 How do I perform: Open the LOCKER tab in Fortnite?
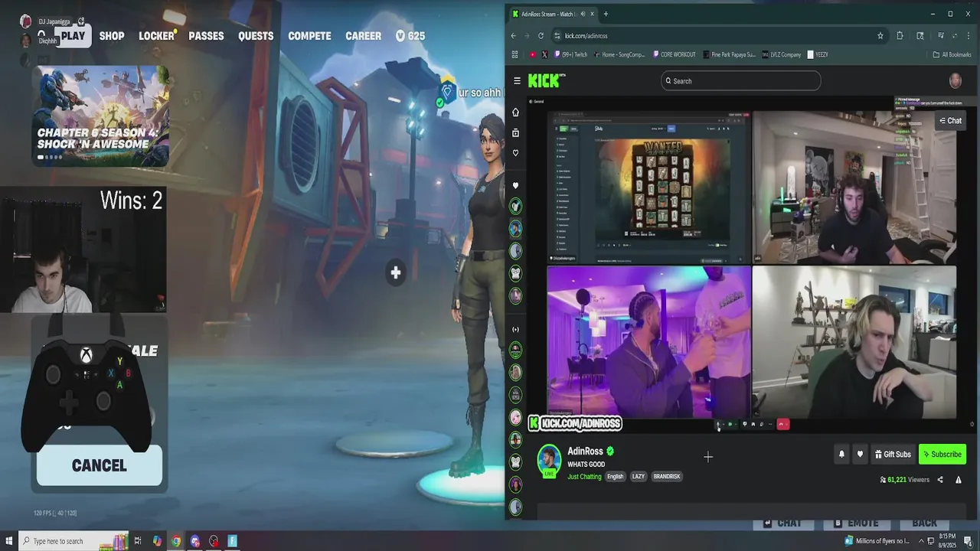tap(157, 36)
